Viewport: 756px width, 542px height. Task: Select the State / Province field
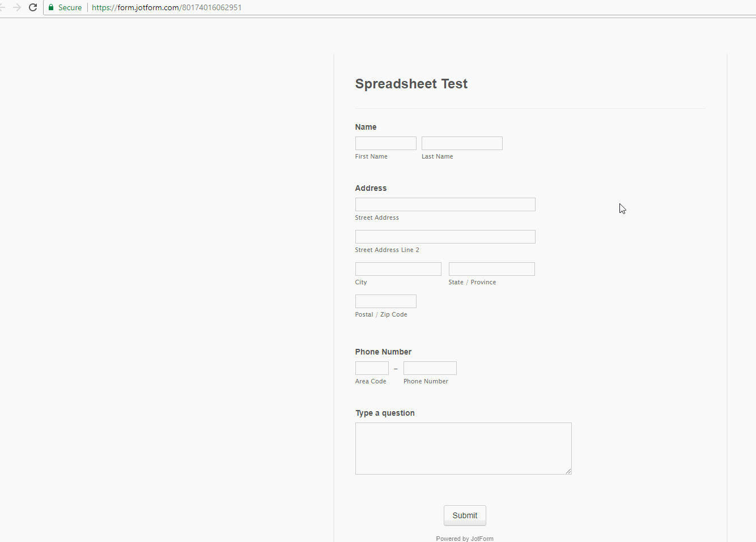click(x=491, y=269)
